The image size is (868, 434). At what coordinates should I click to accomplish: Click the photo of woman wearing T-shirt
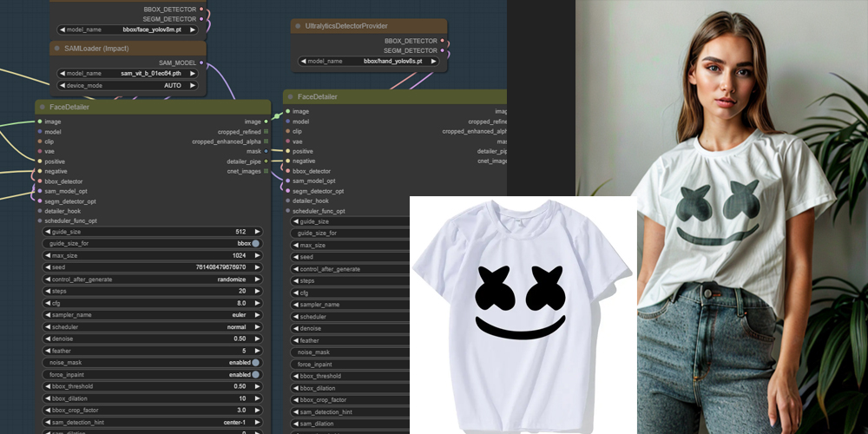(x=722, y=217)
